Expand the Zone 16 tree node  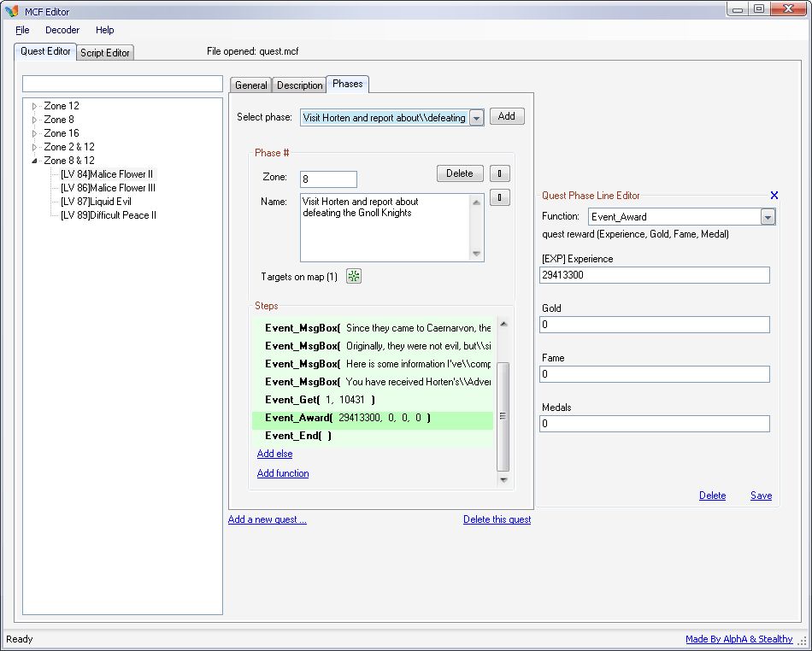[x=35, y=133]
